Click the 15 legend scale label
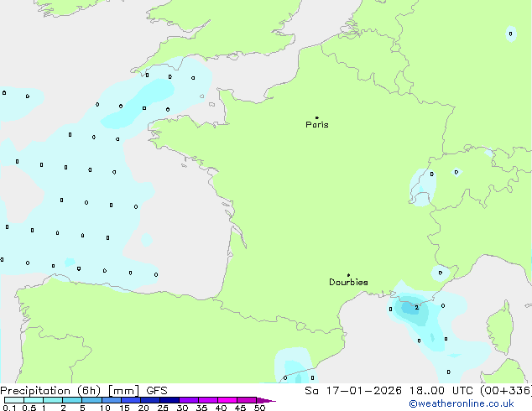The width and height of the screenshot is (532, 411). click(x=124, y=408)
